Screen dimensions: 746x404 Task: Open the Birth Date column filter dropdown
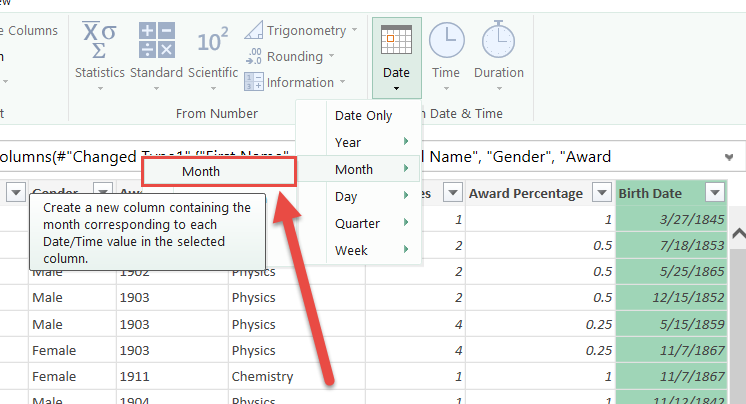point(714,193)
